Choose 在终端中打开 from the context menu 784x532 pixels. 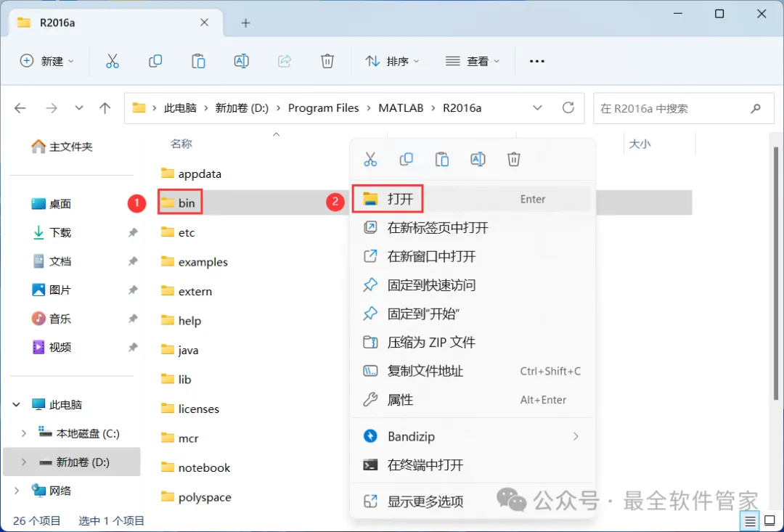472,465
